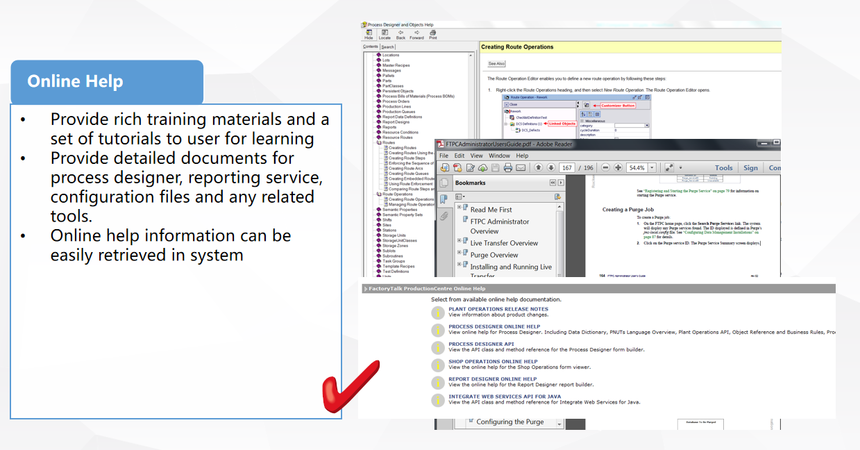Switch to the Search tab in the help window

click(388, 47)
